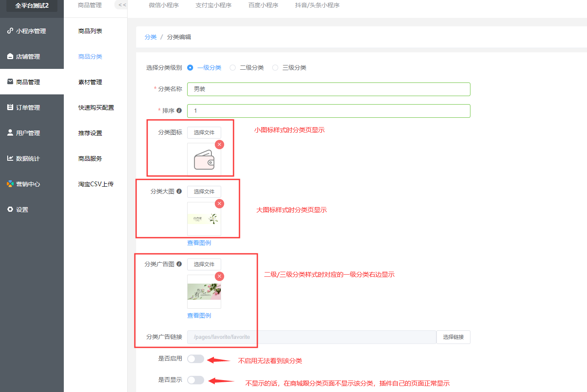Delete the 分类大图 uploaded image

coord(219,204)
